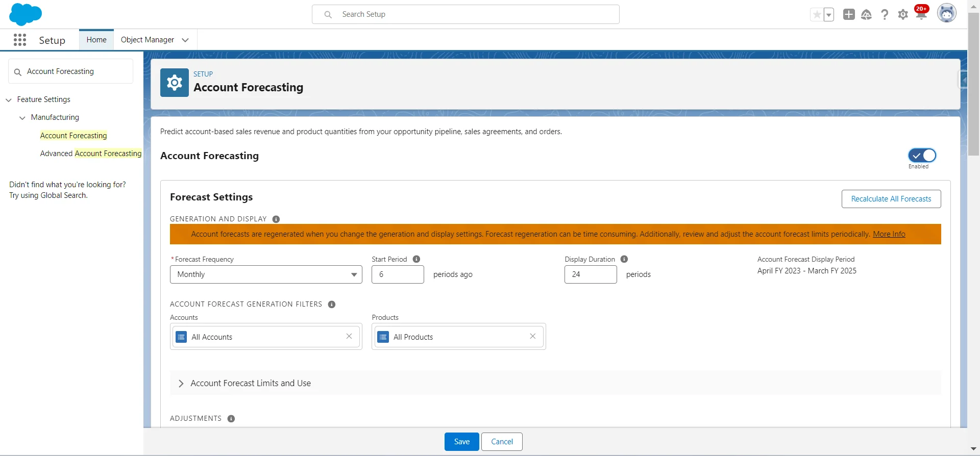
Task: Open the help question mark icon
Action: point(885,15)
